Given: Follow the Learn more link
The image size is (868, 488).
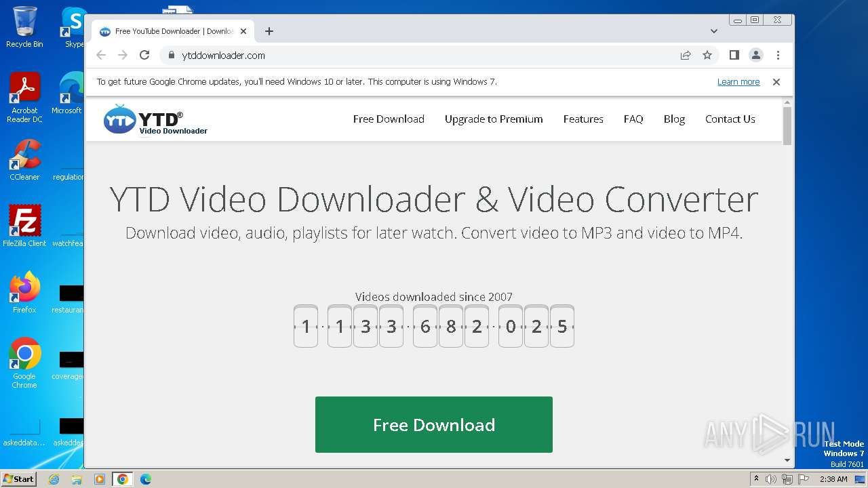Looking at the screenshot, I should click(x=738, y=82).
